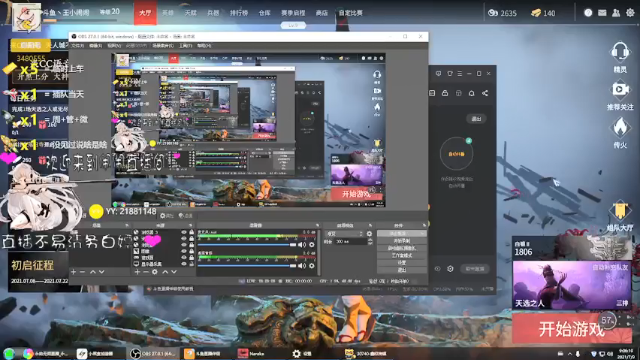Open settings gear at bottom of side panel
Screen dimensions: 640x360
tap(450, 269)
